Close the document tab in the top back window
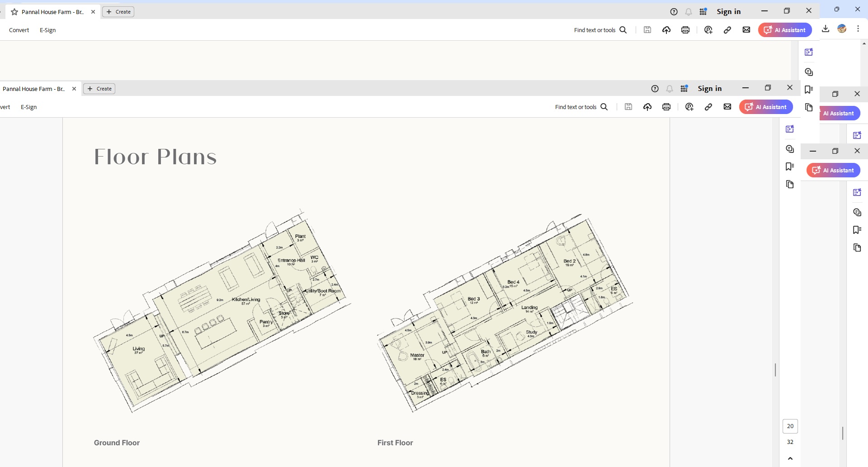Viewport: 868px width, 467px height. [93, 12]
